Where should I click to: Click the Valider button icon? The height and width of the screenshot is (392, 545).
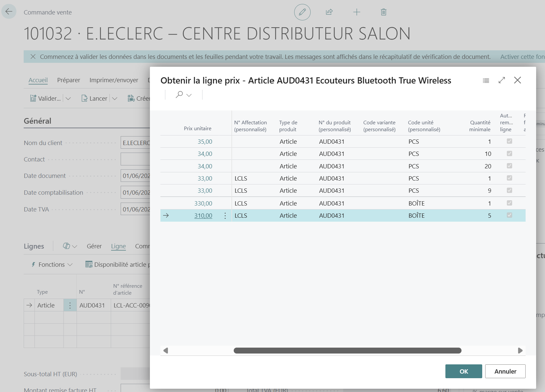33,98
